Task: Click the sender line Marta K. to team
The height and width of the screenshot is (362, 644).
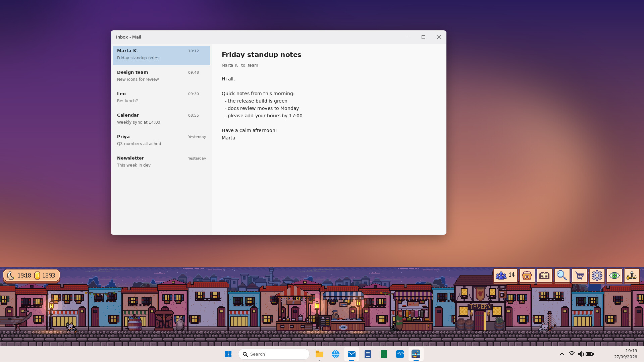Action: coord(240,65)
